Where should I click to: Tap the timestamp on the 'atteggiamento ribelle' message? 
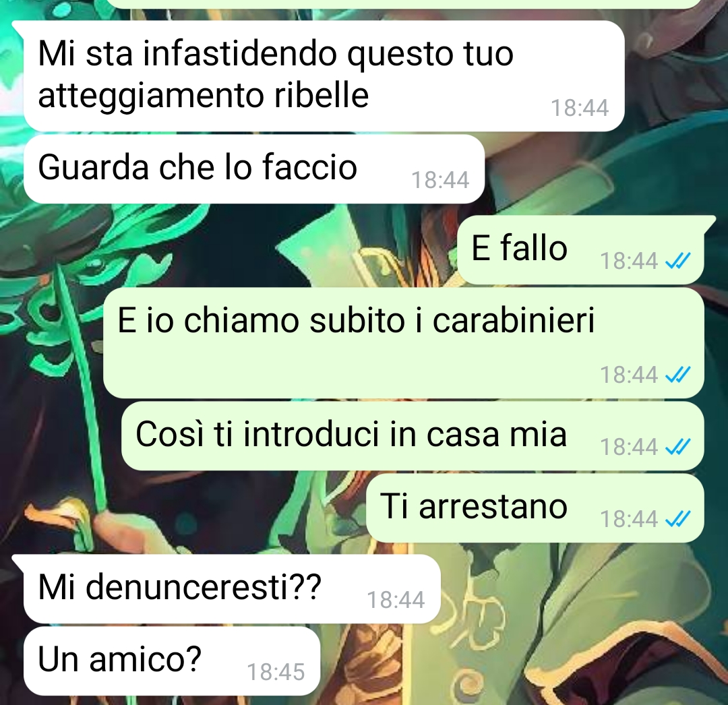pos(580,108)
